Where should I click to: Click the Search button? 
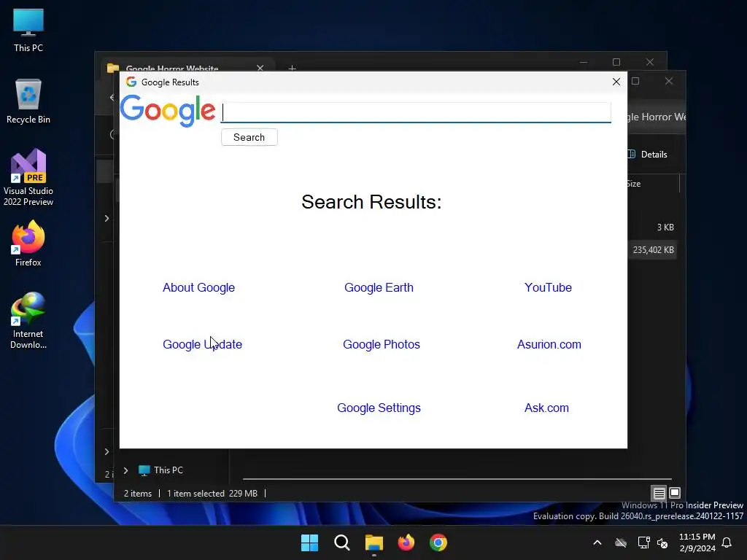(249, 137)
